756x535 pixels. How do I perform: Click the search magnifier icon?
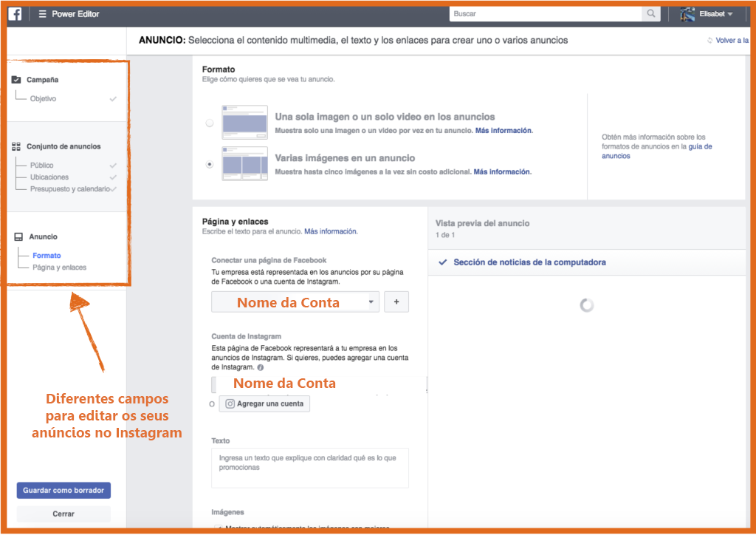click(x=651, y=14)
